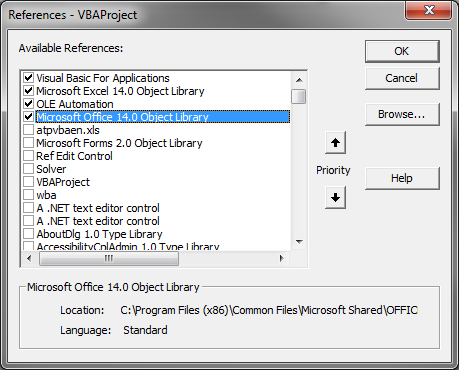Image resolution: width=459 pixels, height=370 pixels.
Task: Click the Cancel button
Action: (x=402, y=78)
